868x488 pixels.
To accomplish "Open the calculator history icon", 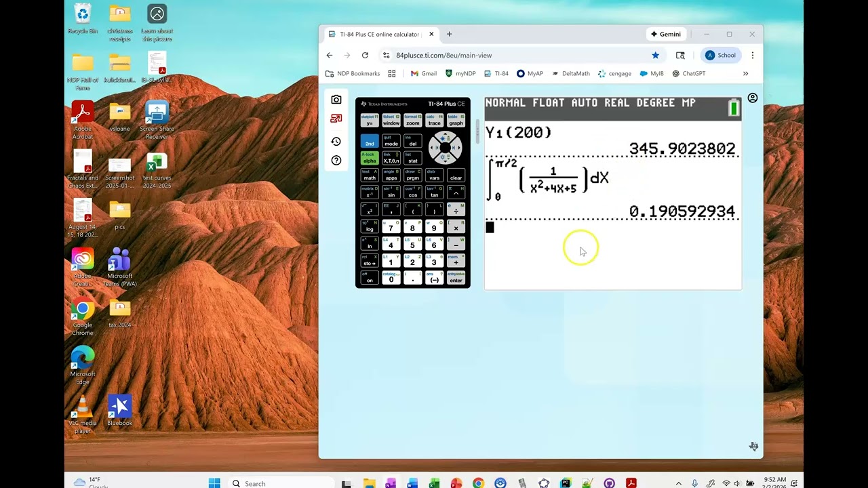I will click(336, 141).
